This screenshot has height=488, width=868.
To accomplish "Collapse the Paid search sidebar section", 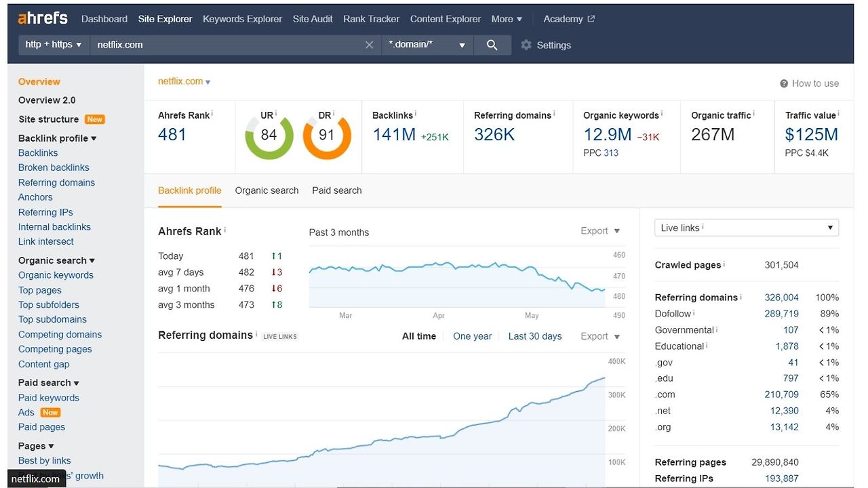I will tap(49, 383).
